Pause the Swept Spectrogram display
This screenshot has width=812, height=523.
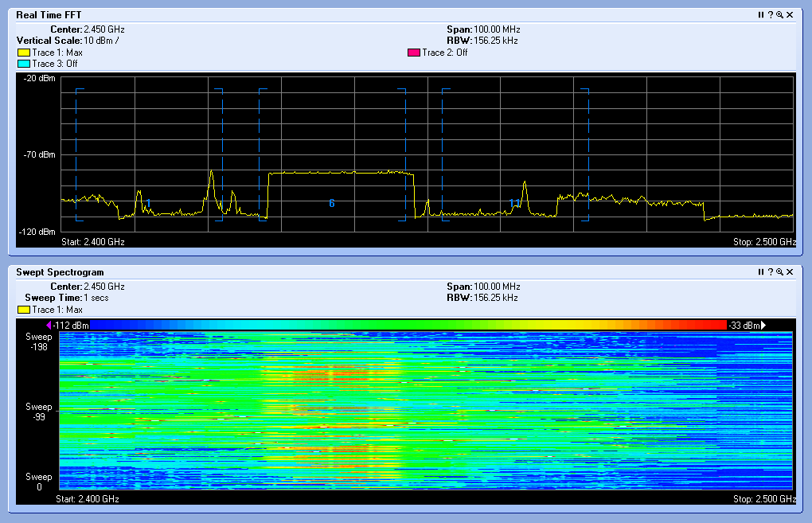coord(761,272)
